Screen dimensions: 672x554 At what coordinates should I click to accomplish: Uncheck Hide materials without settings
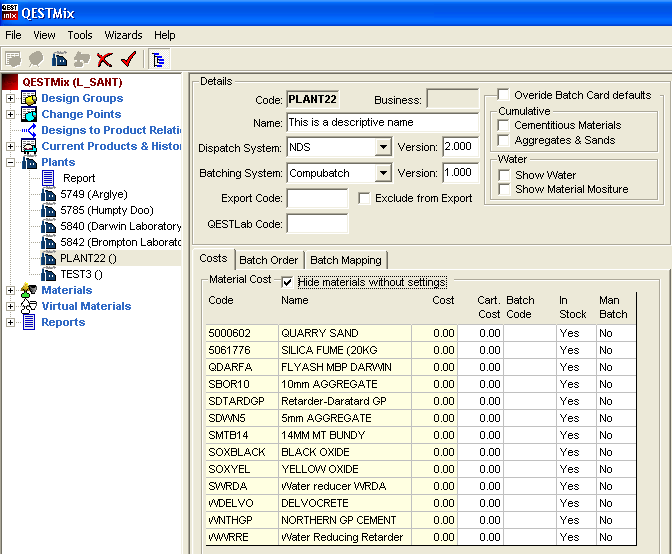coord(288,283)
